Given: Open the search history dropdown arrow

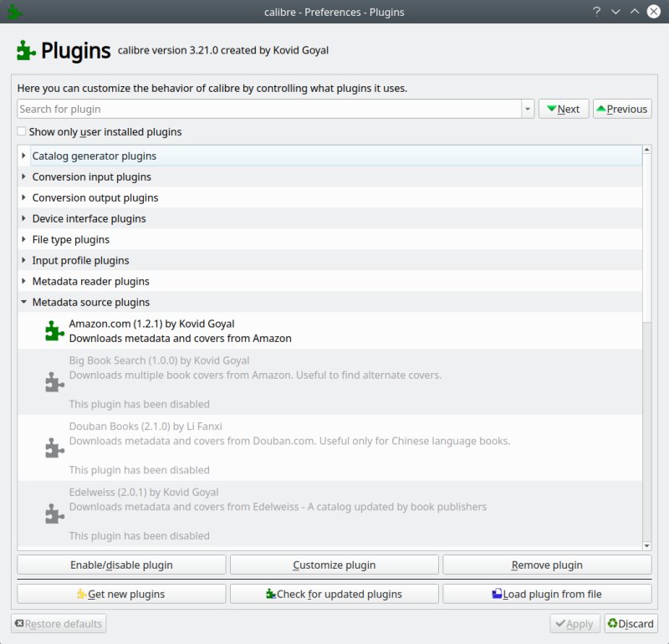Looking at the screenshot, I should tap(527, 109).
